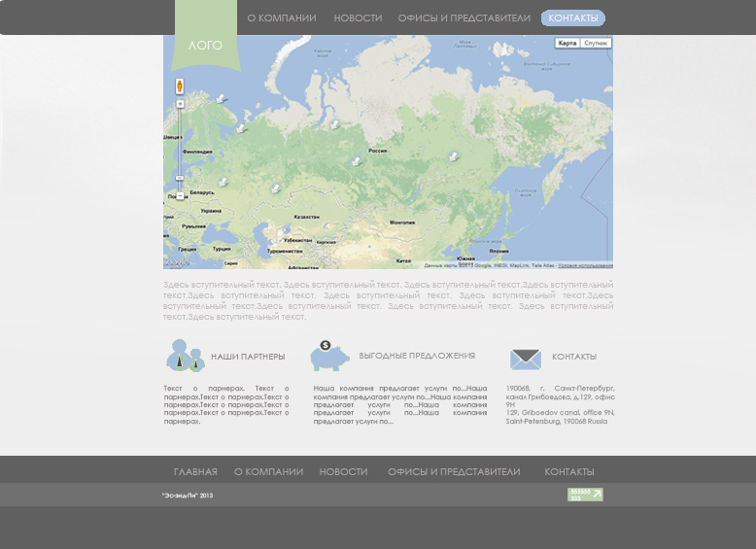This screenshot has width=756, height=549.
Task: Open КОНТАКТЫ in footer menu
Action: [x=568, y=472]
